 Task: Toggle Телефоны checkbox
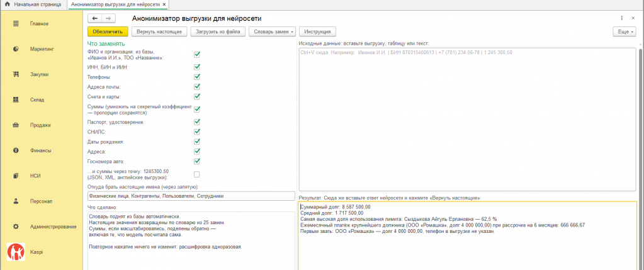click(x=197, y=77)
